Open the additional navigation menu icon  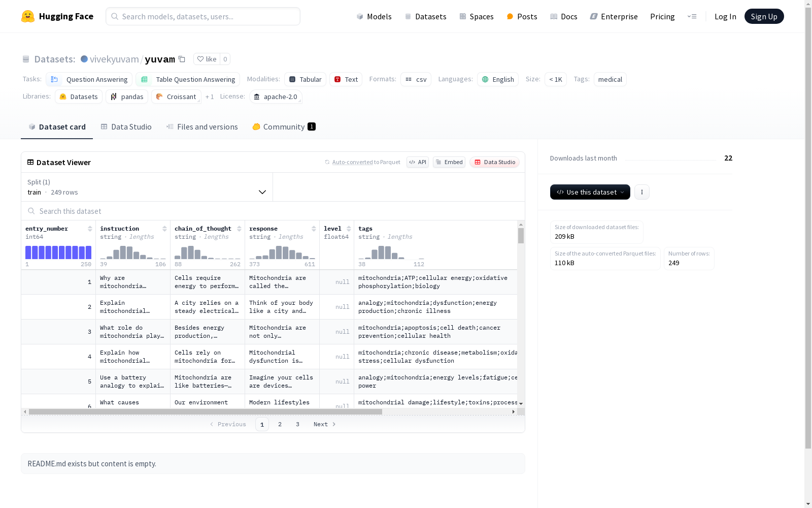[x=692, y=16]
